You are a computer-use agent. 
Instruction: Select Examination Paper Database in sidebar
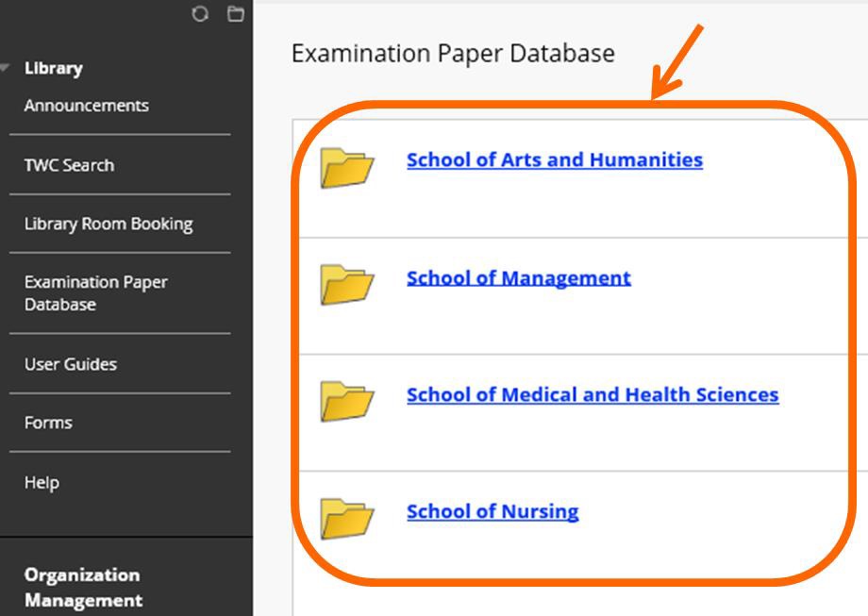point(96,293)
